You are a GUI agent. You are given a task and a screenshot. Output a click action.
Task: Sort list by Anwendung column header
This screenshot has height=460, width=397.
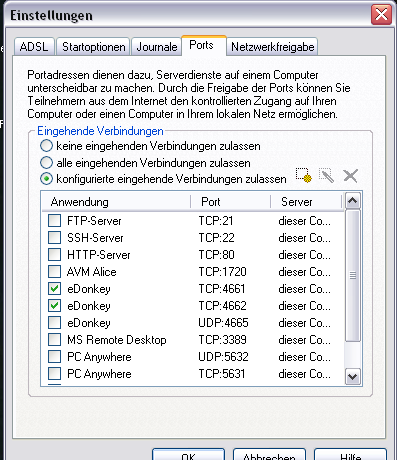click(116, 202)
